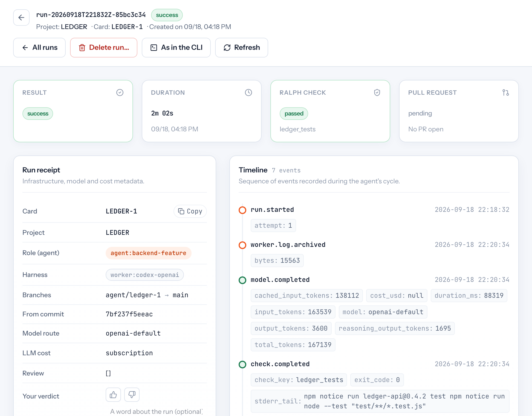Click the branches value agent/ledger-1 → main
The width and height of the screenshot is (532, 416).
pos(147,295)
